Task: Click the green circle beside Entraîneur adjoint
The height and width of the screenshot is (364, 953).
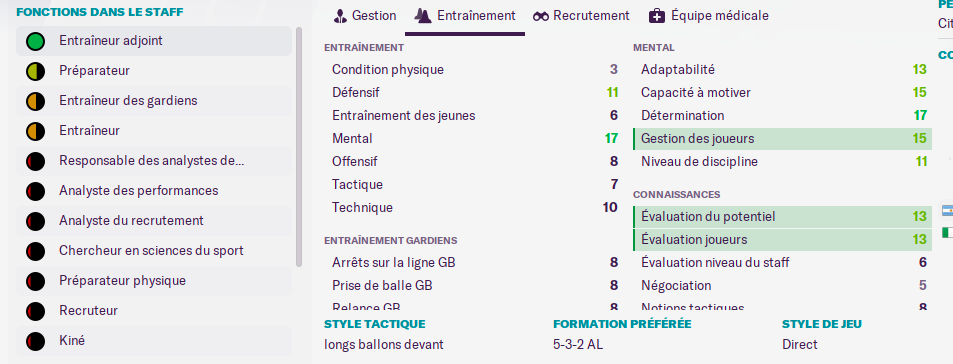Action: coord(36,41)
